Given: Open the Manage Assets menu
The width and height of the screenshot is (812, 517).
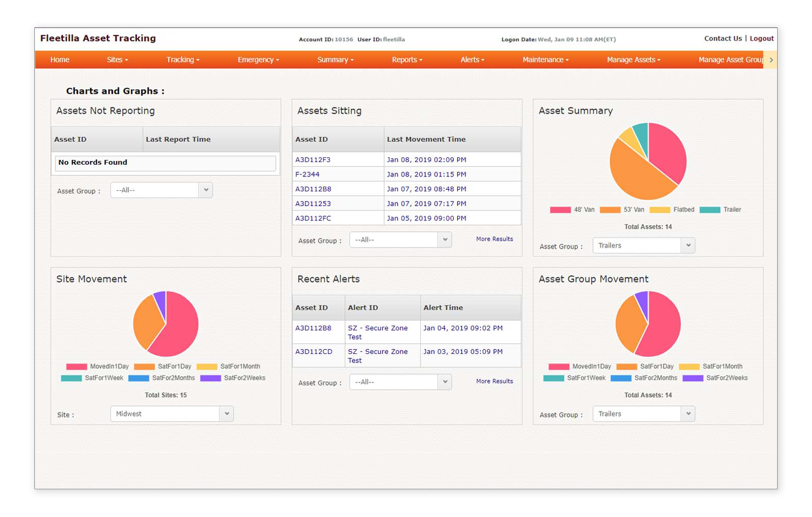Looking at the screenshot, I should point(634,59).
